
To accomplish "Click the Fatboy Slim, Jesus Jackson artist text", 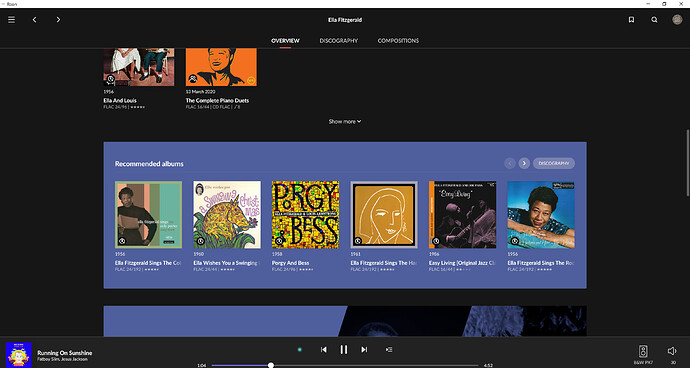I will pyautogui.click(x=62, y=359).
